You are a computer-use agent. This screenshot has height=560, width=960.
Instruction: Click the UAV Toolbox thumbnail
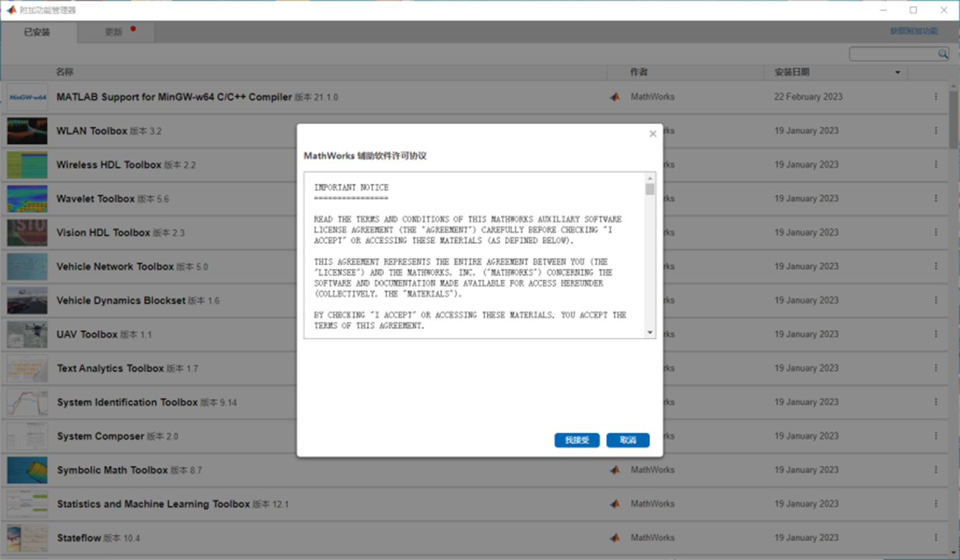pyautogui.click(x=27, y=334)
